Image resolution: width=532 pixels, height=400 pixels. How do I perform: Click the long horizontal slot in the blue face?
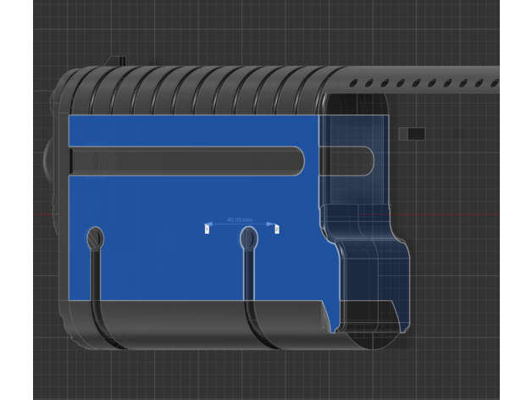click(186, 161)
